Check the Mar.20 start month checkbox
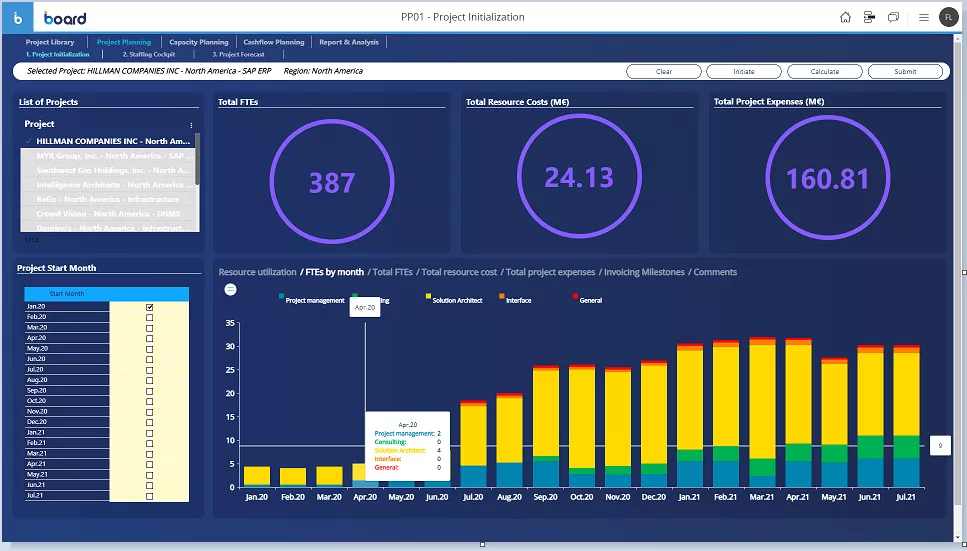Image resolution: width=967 pixels, height=551 pixels. click(x=149, y=328)
